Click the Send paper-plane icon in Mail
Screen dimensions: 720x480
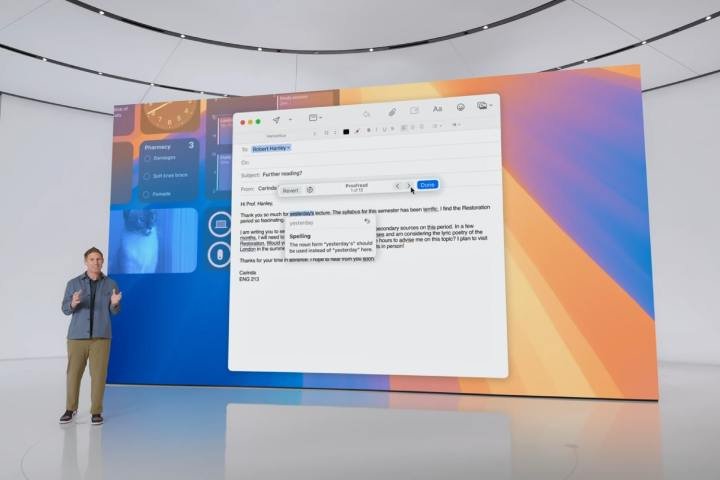pyautogui.click(x=276, y=119)
